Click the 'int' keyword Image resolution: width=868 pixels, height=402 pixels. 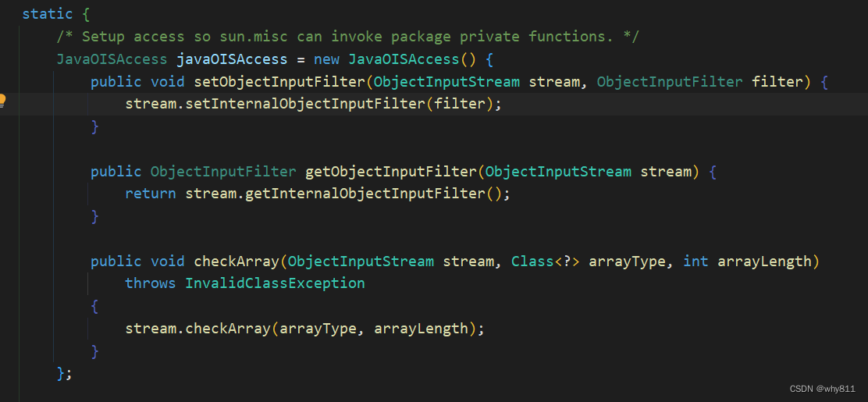[695, 261]
